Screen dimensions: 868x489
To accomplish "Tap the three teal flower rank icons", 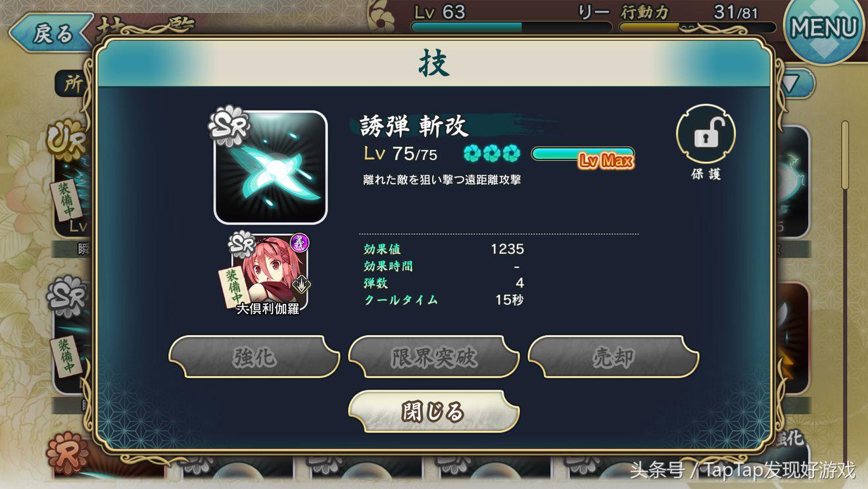I will [492, 153].
